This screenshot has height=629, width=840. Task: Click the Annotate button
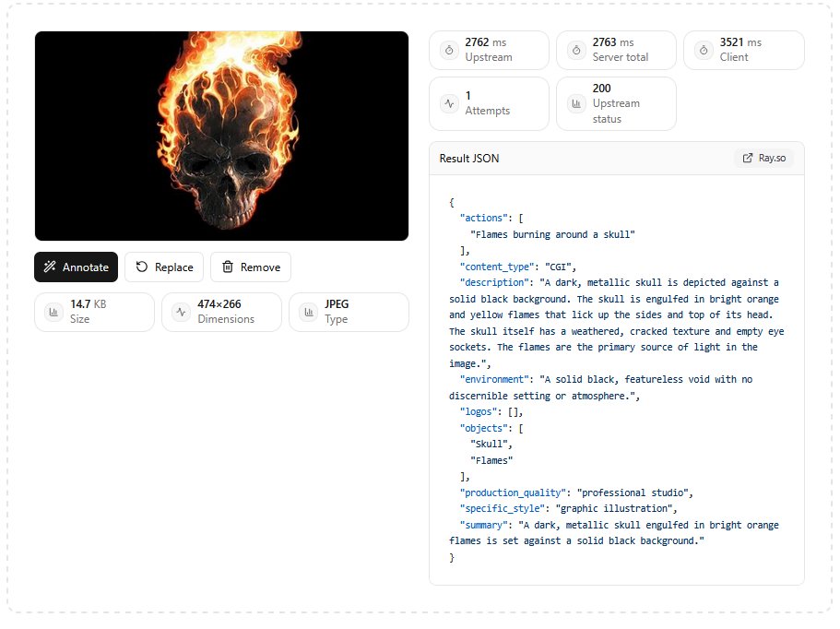(77, 267)
